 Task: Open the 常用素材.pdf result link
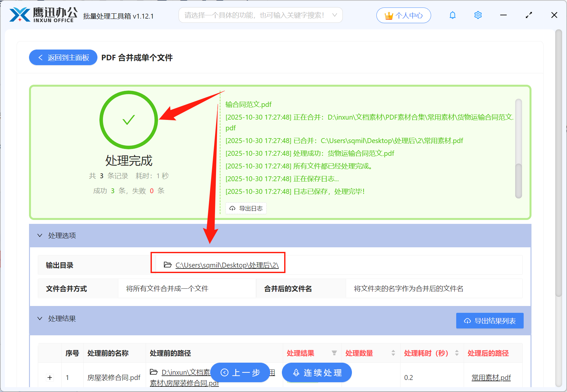(x=491, y=377)
